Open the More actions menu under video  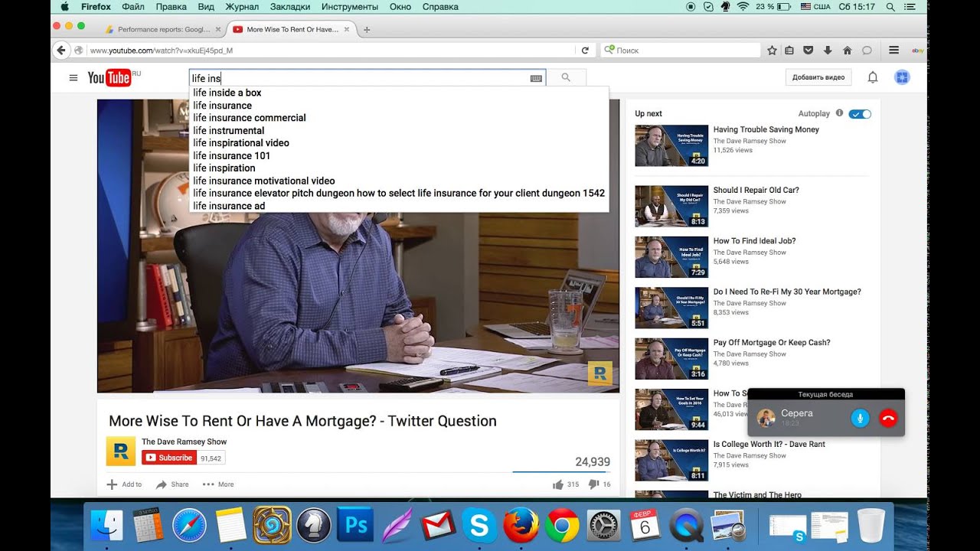tap(218, 484)
